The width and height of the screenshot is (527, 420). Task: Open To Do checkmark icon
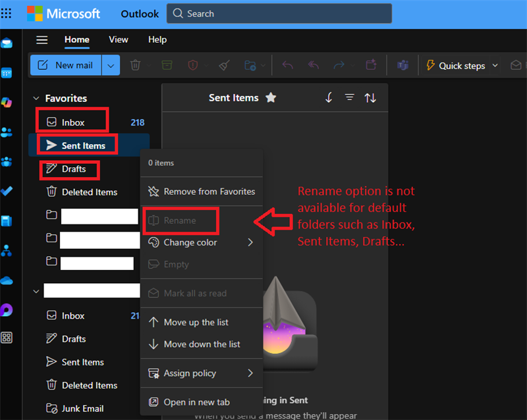click(7, 192)
